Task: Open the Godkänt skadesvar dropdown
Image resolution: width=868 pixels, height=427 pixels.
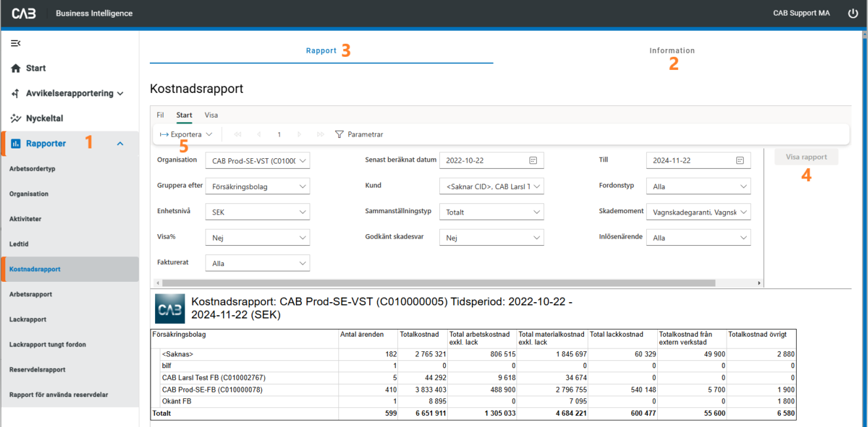Action: tap(492, 237)
